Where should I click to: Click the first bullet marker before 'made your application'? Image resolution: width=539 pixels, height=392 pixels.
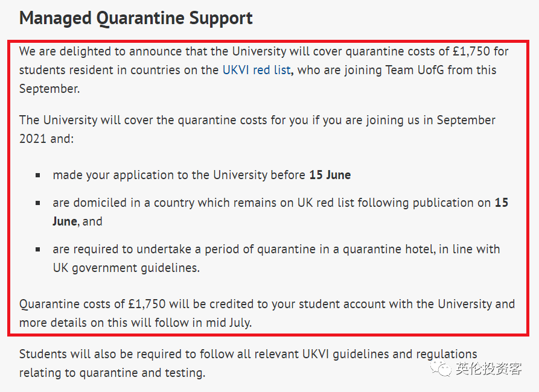click(38, 175)
